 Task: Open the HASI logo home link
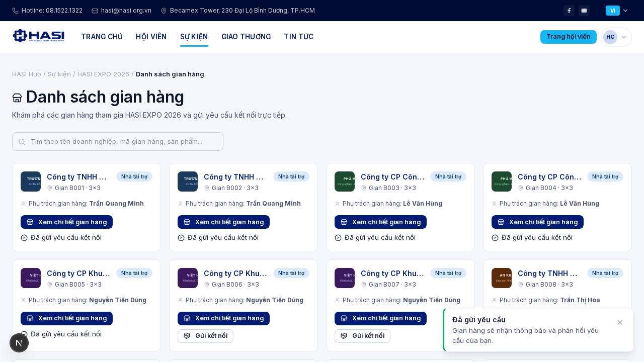[x=39, y=36]
